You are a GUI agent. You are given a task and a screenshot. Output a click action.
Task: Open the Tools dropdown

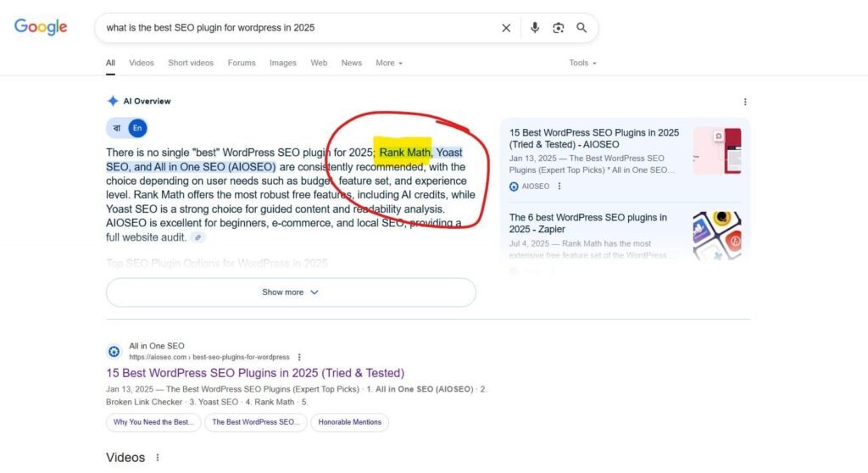pyautogui.click(x=582, y=63)
